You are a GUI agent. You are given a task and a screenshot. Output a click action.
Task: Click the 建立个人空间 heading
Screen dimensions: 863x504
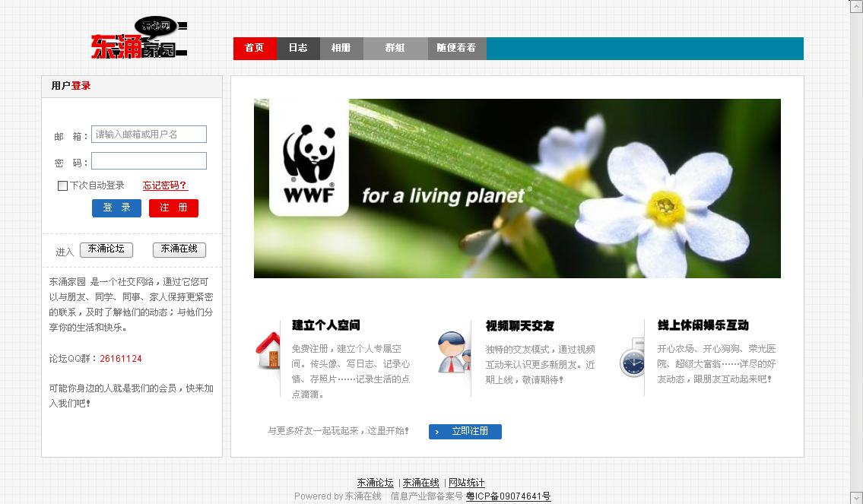[x=326, y=325]
